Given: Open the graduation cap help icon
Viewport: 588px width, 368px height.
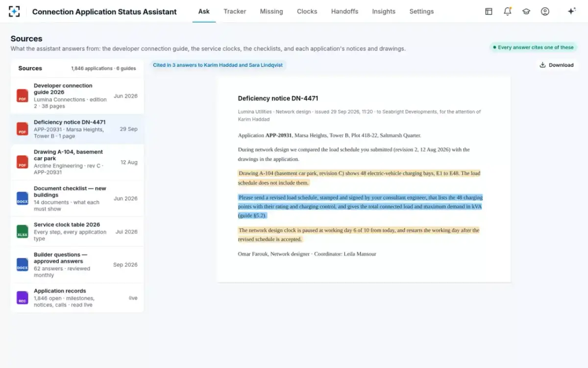Looking at the screenshot, I should [x=526, y=11].
